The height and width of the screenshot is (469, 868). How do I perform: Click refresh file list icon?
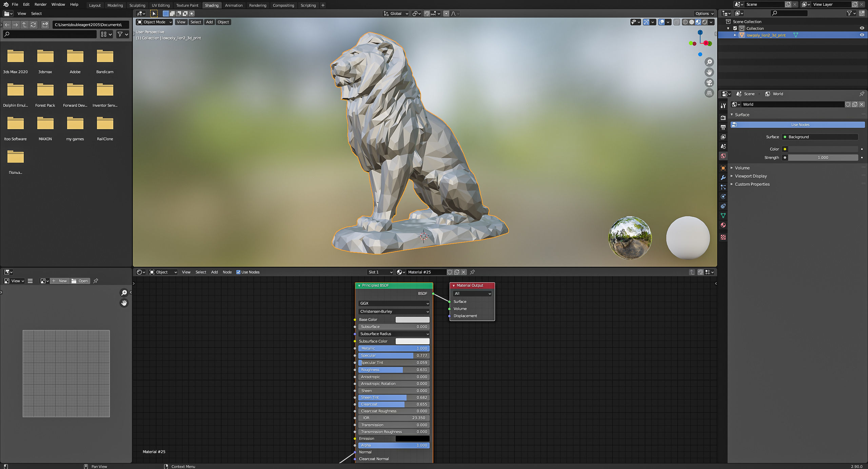tap(33, 25)
